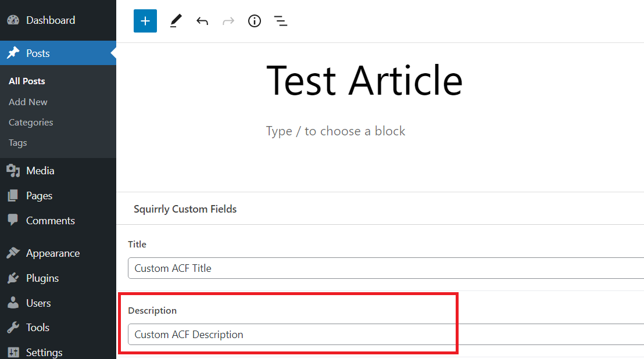
Task: Open WordPress Settings
Action: point(44,352)
